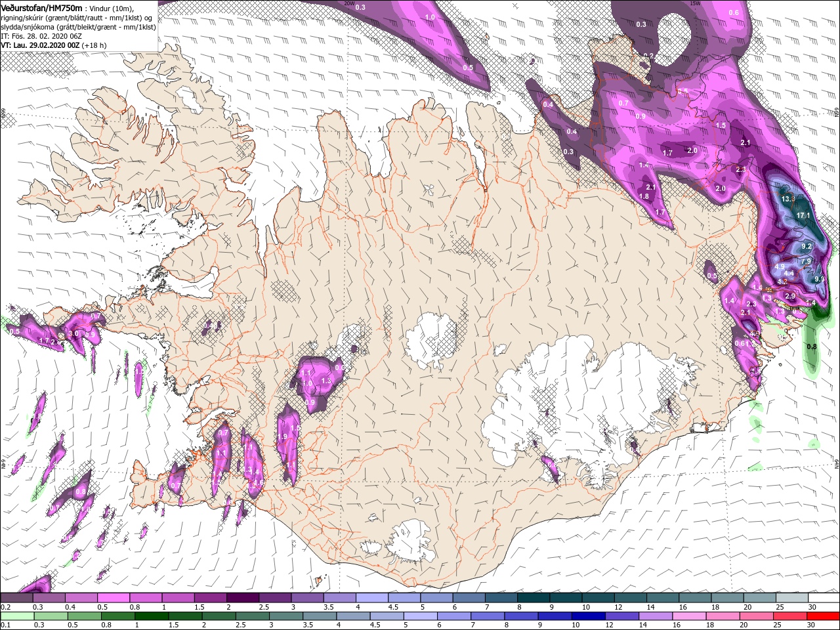Click the 7.9 precipitation value label

coord(807,261)
